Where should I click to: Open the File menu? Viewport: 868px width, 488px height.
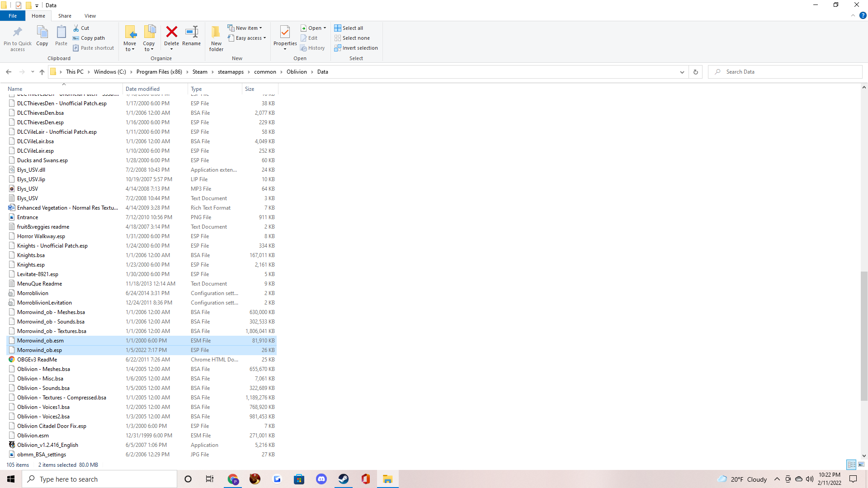13,16
